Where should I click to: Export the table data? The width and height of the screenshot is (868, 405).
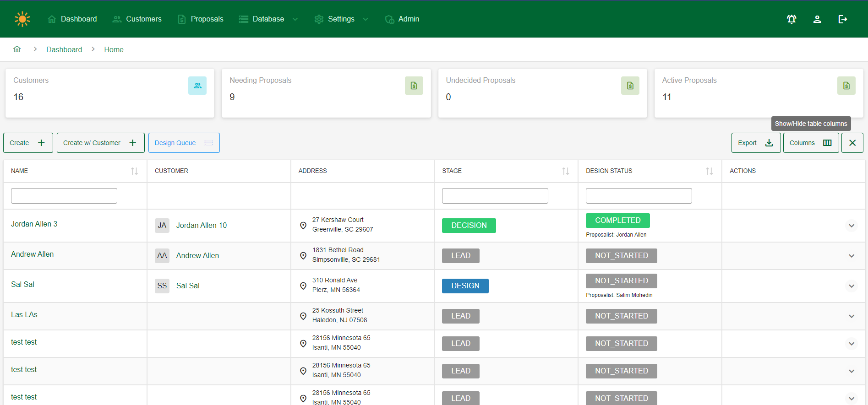point(755,143)
